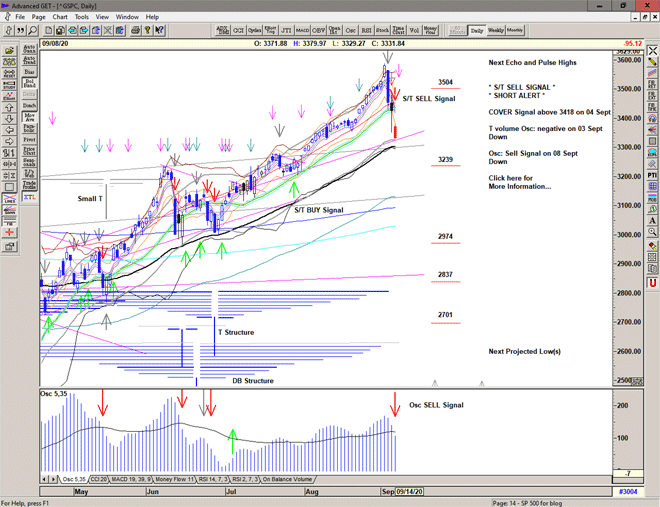This screenshot has height=507, width=660.
Task: Click the red cross cursor icon
Action: pyautogui.click(x=10, y=232)
